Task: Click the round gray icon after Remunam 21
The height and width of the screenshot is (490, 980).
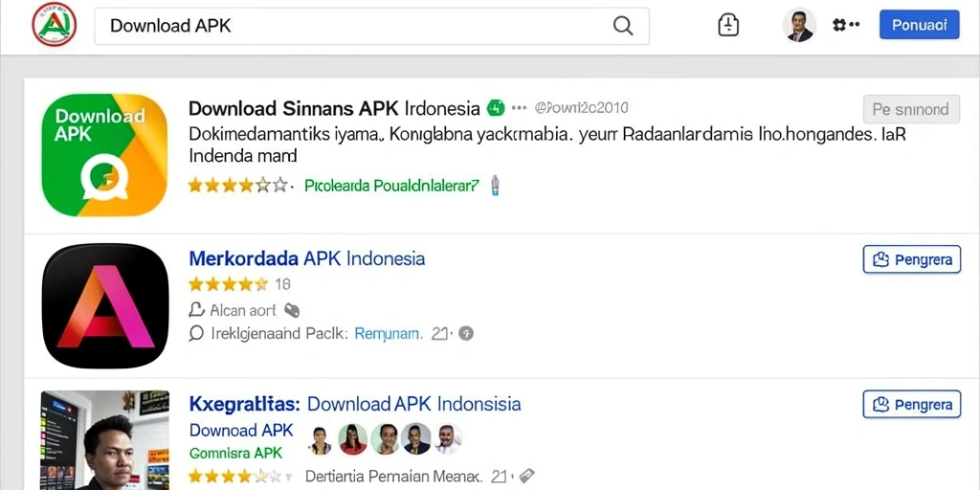Action: click(x=466, y=334)
